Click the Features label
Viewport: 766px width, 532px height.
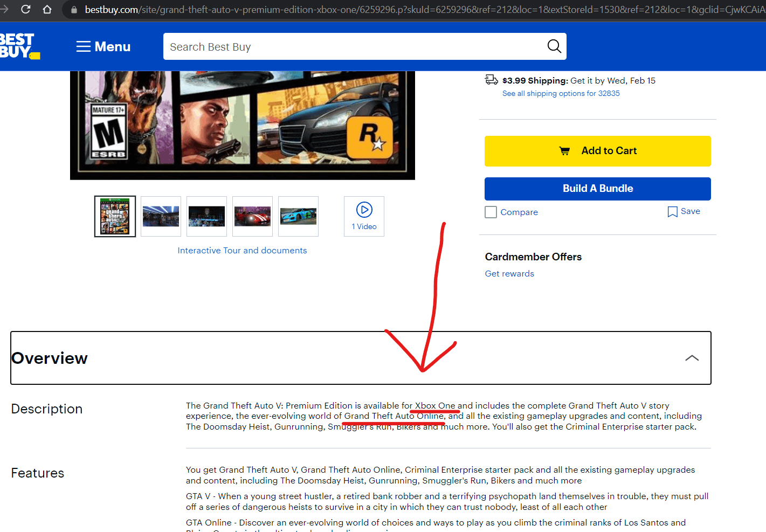click(x=38, y=473)
